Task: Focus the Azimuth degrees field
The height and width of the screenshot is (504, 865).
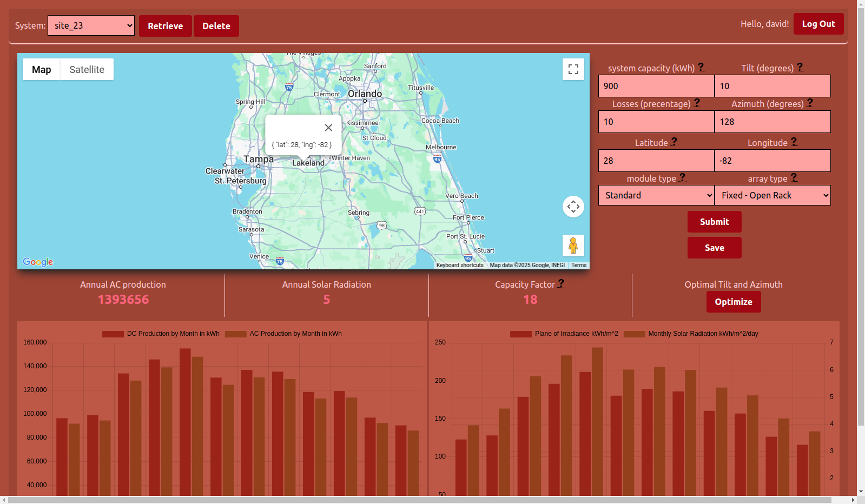Action: (x=772, y=122)
